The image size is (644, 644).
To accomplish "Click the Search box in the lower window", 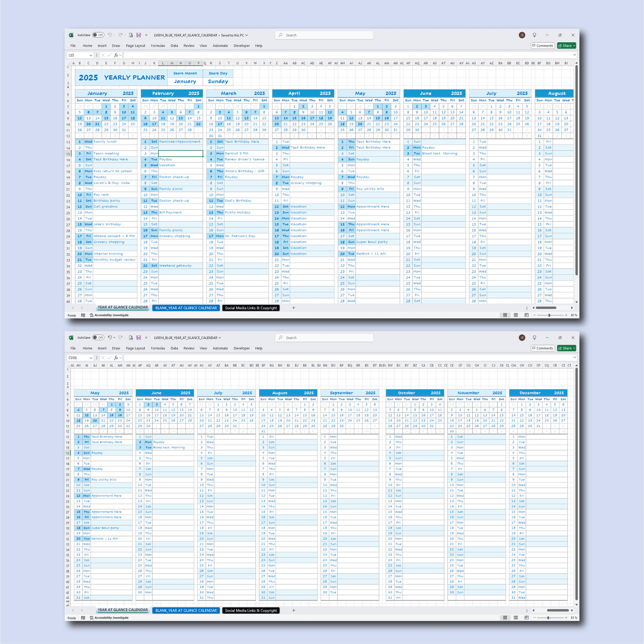I will [324, 338].
